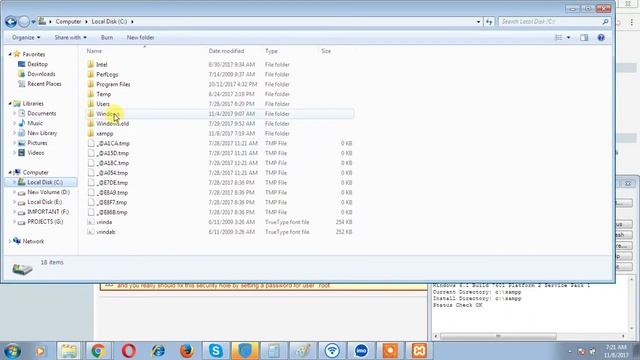This screenshot has height=360, width=640.
Task: Select the Intel folder icon
Action: tap(91, 64)
